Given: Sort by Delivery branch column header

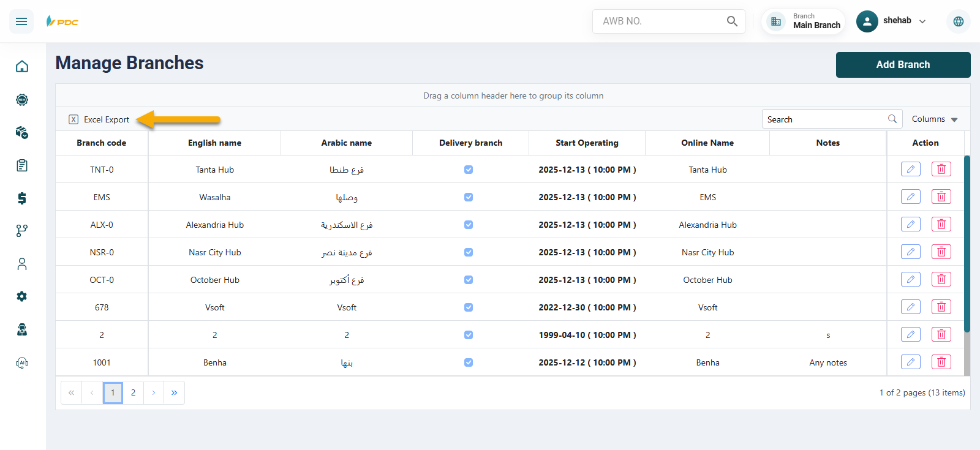Looking at the screenshot, I should pos(470,143).
